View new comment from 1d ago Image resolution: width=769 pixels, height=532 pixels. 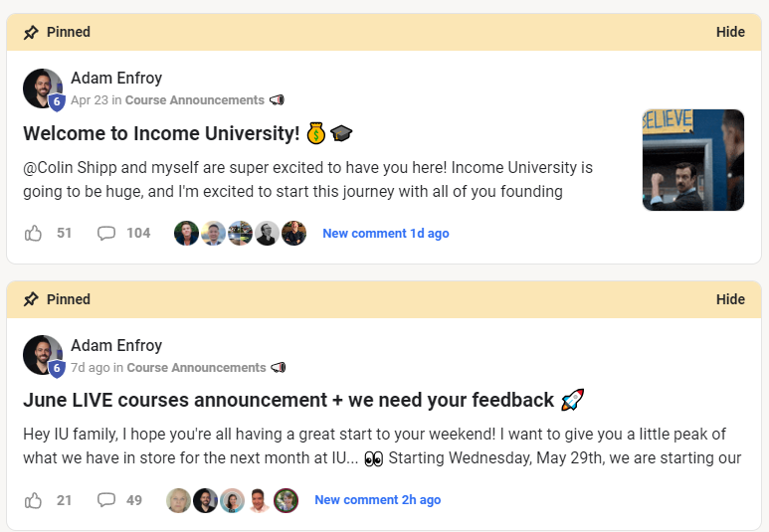(x=386, y=234)
